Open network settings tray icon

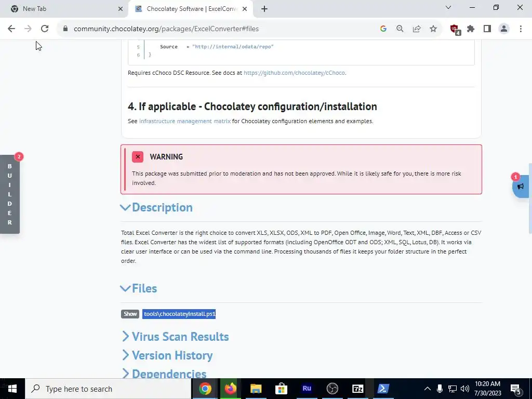[453, 389]
